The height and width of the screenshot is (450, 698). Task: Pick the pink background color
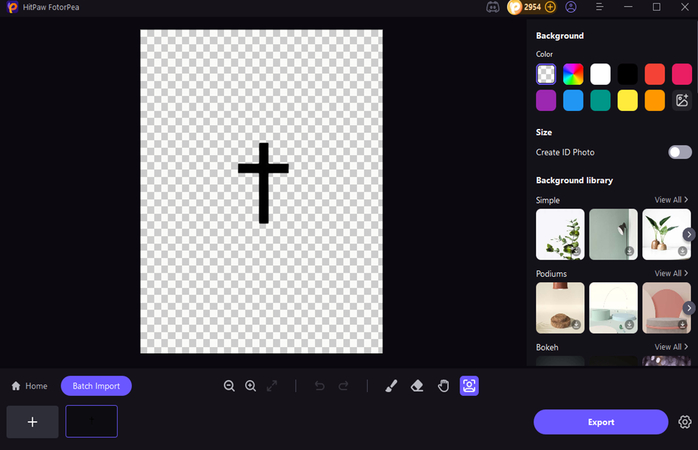(x=682, y=74)
